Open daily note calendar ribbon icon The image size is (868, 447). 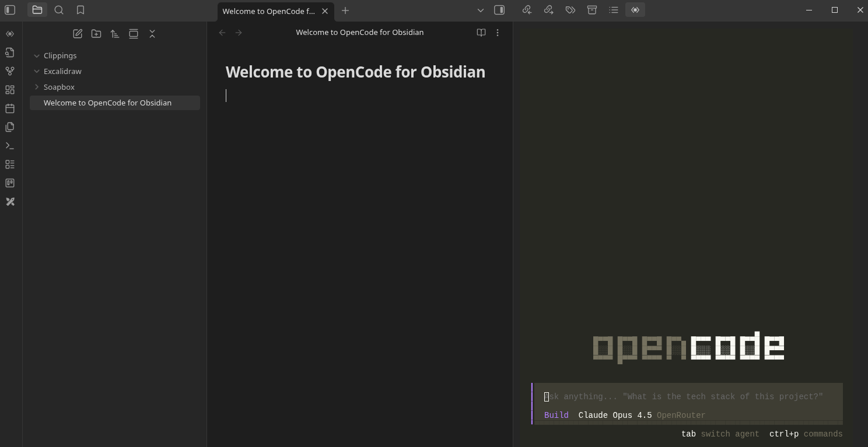(10, 108)
